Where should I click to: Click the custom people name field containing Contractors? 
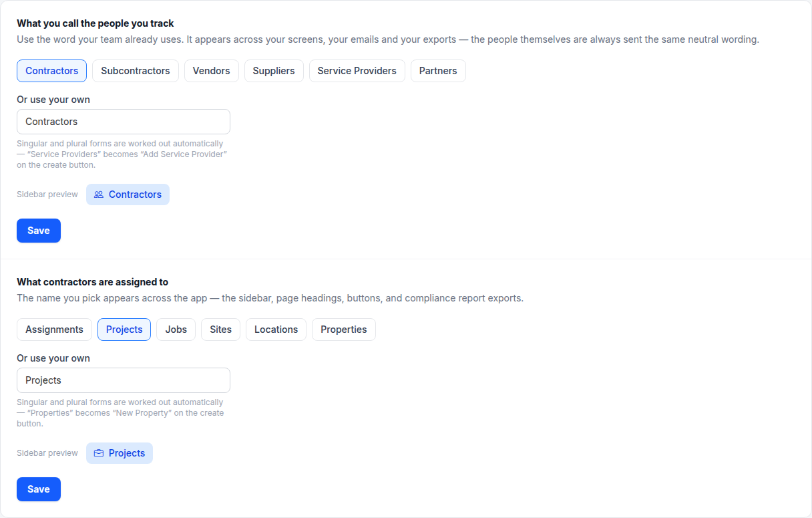[x=124, y=122]
